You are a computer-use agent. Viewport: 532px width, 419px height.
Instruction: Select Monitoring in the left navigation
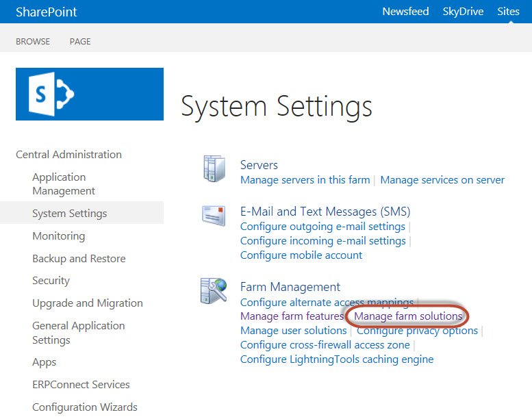[x=59, y=236]
